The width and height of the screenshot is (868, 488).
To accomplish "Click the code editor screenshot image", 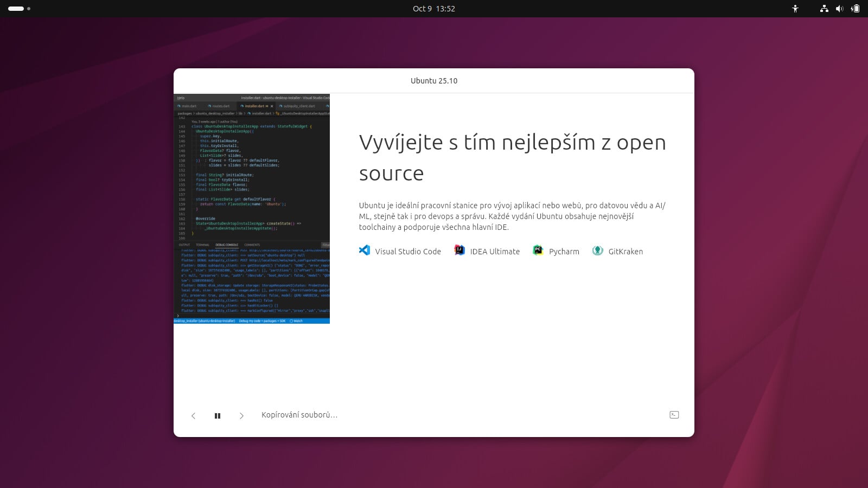I will [x=252, y=209].
